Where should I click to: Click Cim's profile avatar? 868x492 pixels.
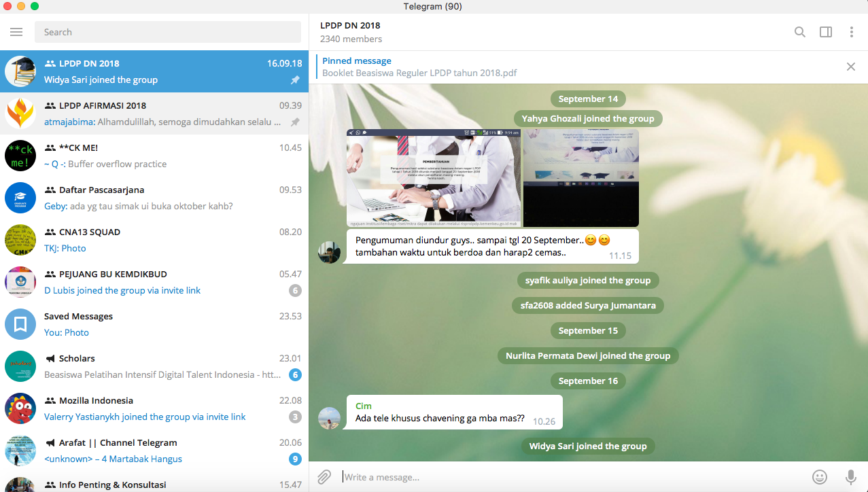click(330, 418)
